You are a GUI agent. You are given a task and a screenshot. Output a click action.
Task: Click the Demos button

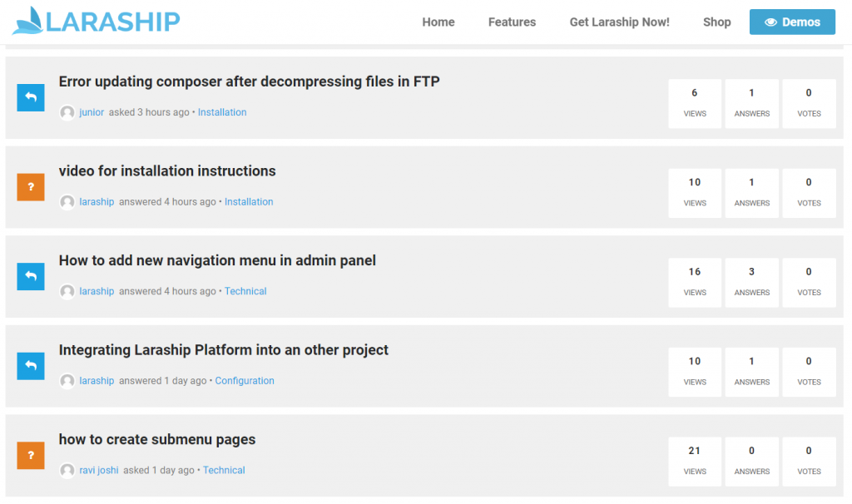[x=792, y=22]
